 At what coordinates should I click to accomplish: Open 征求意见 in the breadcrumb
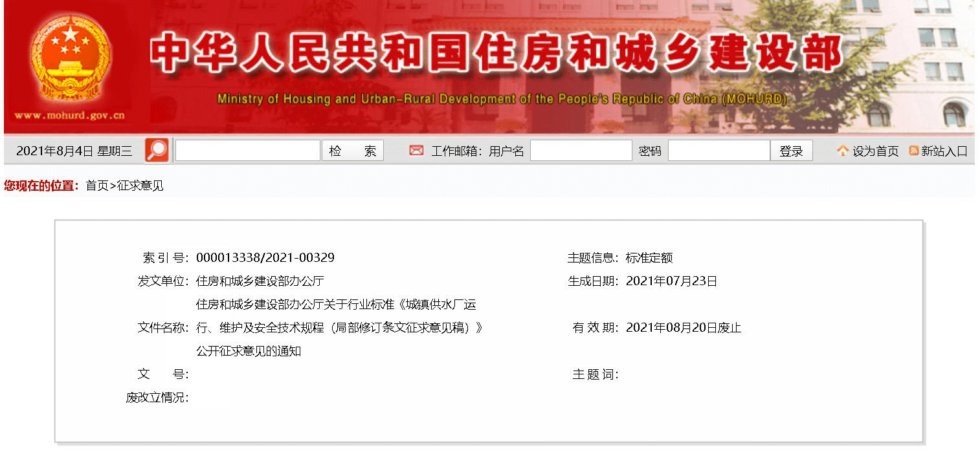click(140, 186)
